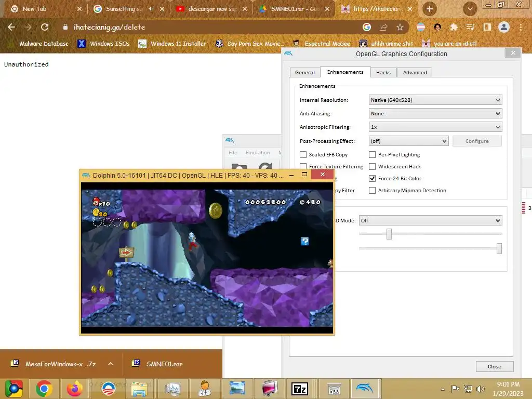Open network status in the system tray
Image resolution: width=532 pixels, height=399 pixels.
tap(468, 389)
